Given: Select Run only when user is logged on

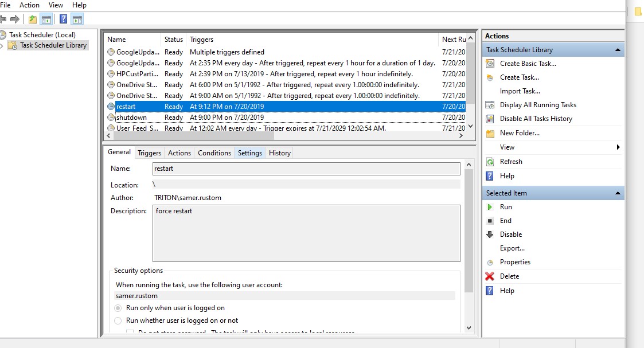Looking at the screenshot, I should point(118,308).
